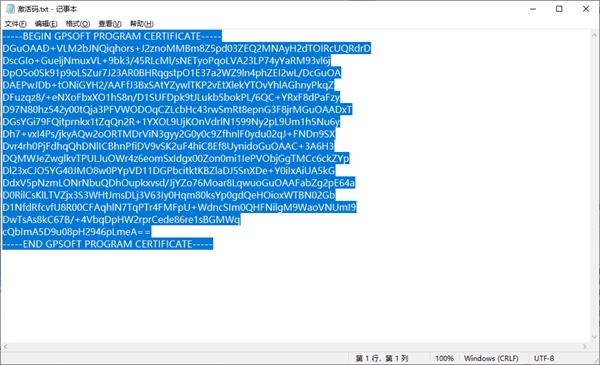The width and height of the screenshot is (600, 365).
Task: Click the horizontal scrollbar left arrow
Action: 5,347
